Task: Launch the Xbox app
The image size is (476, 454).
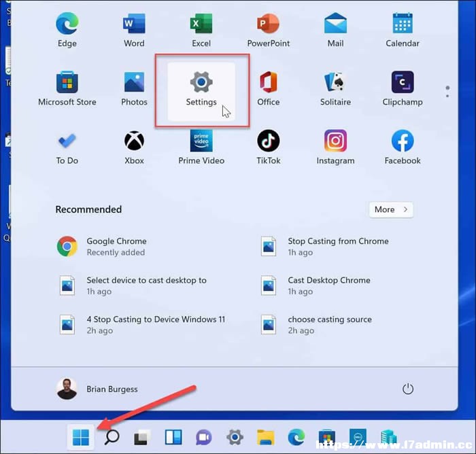Action: [134, 147]
